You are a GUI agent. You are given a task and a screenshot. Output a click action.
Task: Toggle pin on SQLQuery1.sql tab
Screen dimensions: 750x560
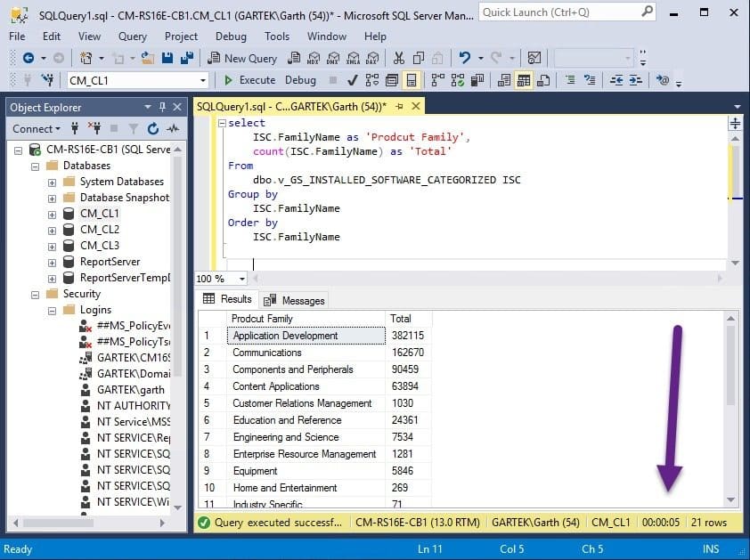pyautogui.click(x=399, y=106)
